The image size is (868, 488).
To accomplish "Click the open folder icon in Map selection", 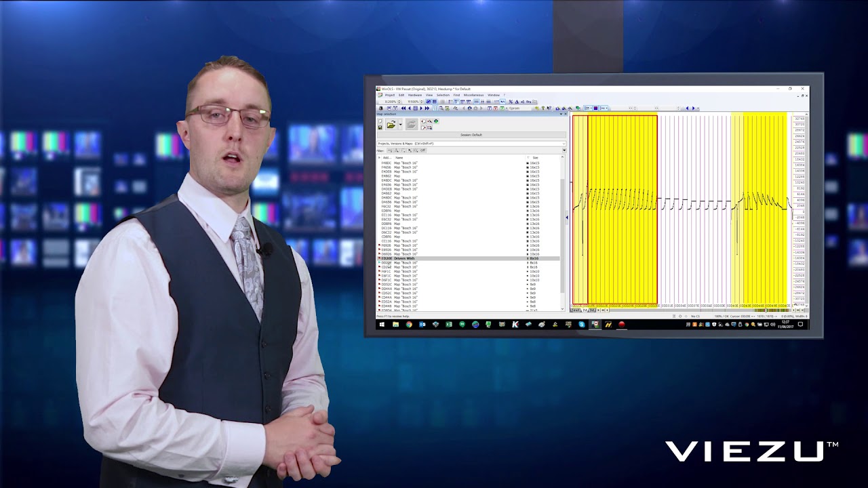I will pos(391,125).
